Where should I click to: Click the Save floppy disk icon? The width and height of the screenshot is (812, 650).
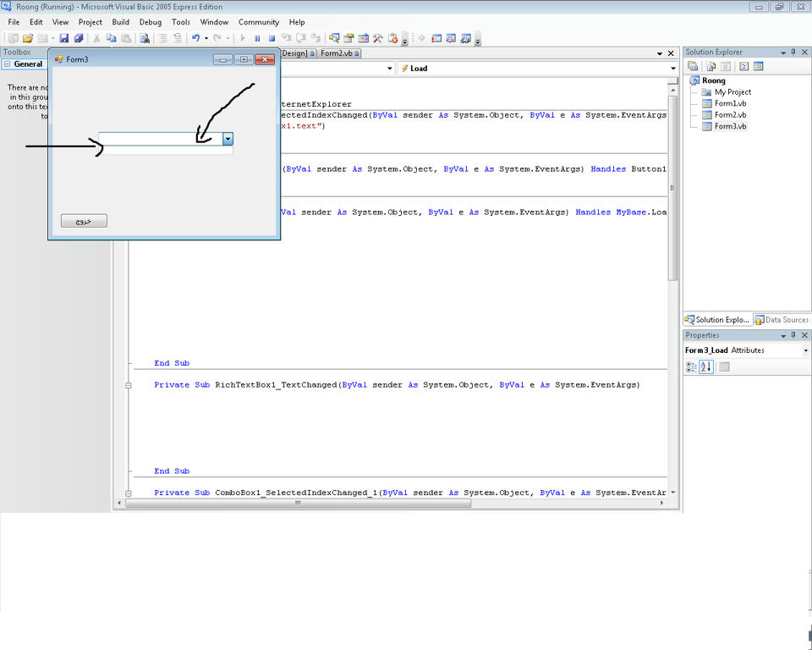point(64,38)
